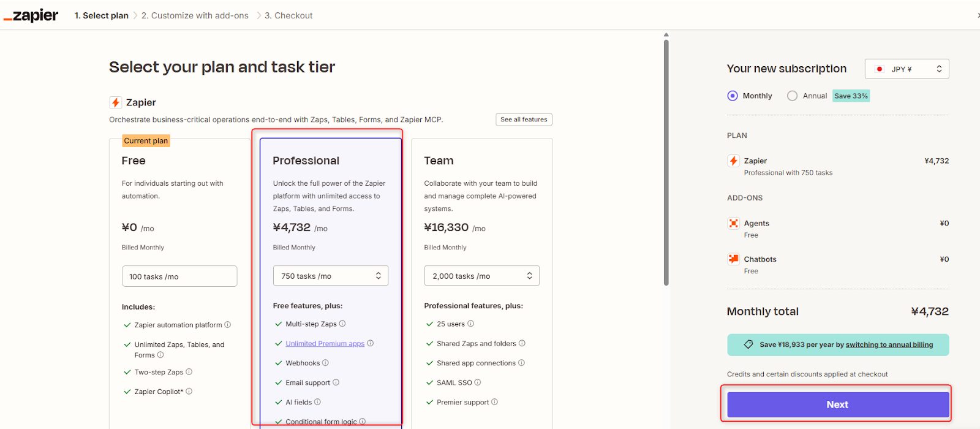The height and width of the screenshot is (429, 980).
Task: Click info icon next to Multi-step Zaps
Action: [342, 324]
